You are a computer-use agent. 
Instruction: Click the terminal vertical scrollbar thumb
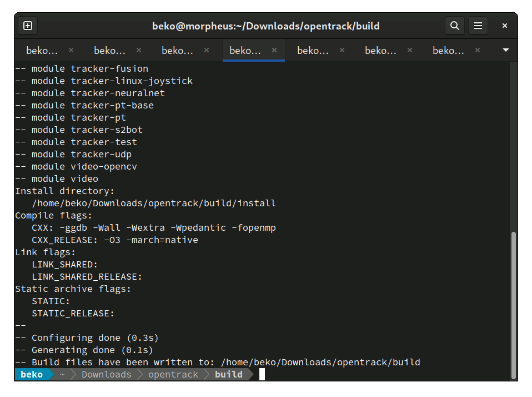pyautogui.click(x=514, y=305)
